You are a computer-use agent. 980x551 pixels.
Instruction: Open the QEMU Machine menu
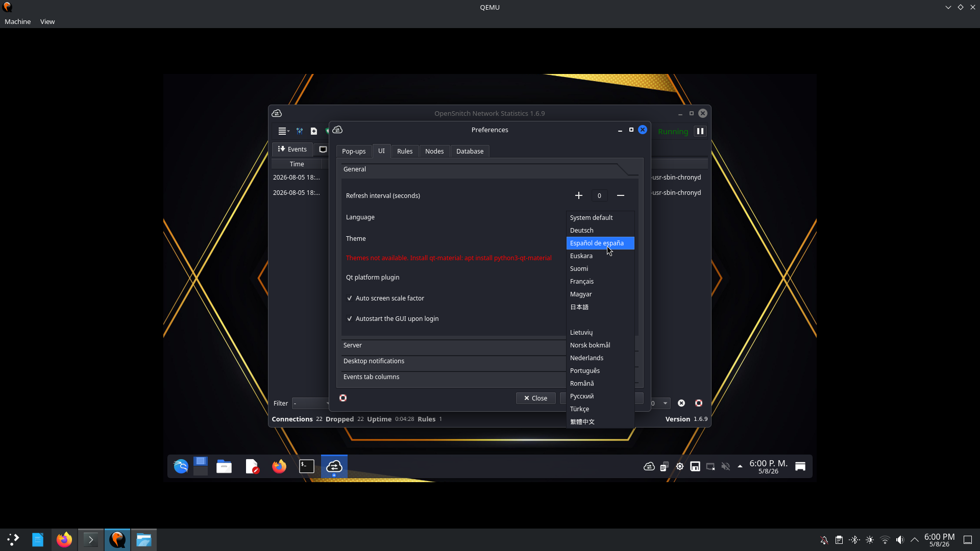pos(18,21)
